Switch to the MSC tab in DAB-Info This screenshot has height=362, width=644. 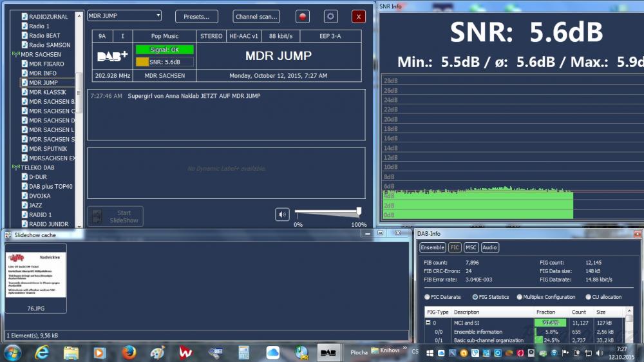click(x=471, y=247)
